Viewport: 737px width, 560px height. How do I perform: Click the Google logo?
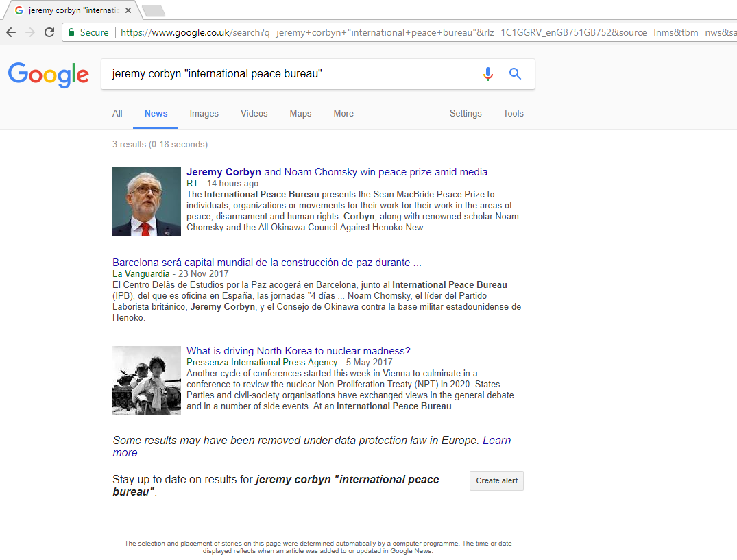pos(49,75)
